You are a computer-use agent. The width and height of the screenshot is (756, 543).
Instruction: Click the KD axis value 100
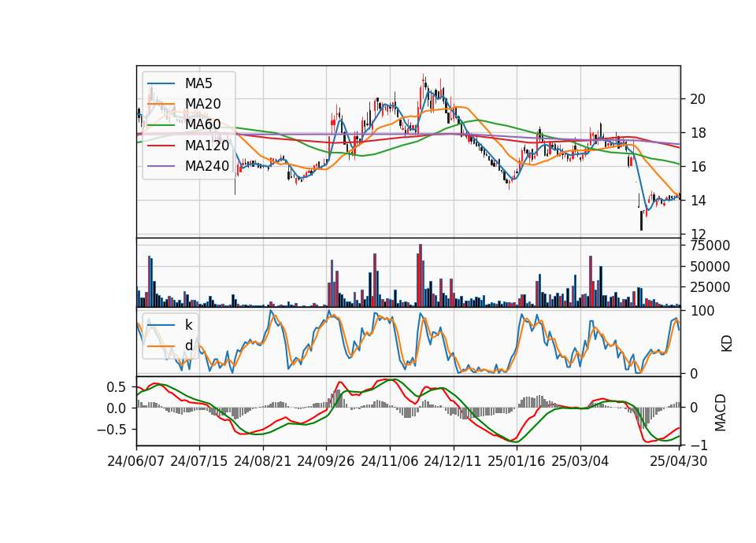pos(702,311)
